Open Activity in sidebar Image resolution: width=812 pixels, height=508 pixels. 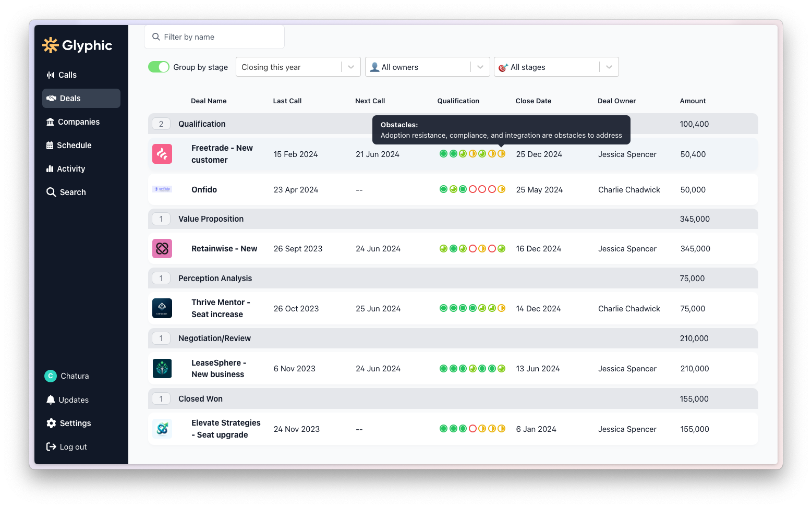81,169
